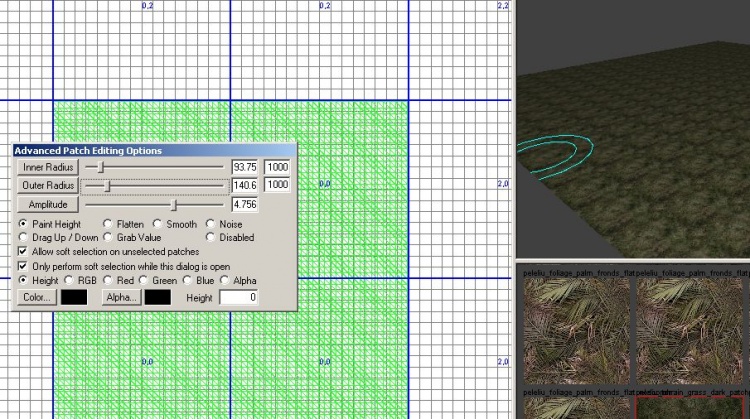Select the Drag Up / Down mode
750x419 pixels.
[x=24, y=238]
